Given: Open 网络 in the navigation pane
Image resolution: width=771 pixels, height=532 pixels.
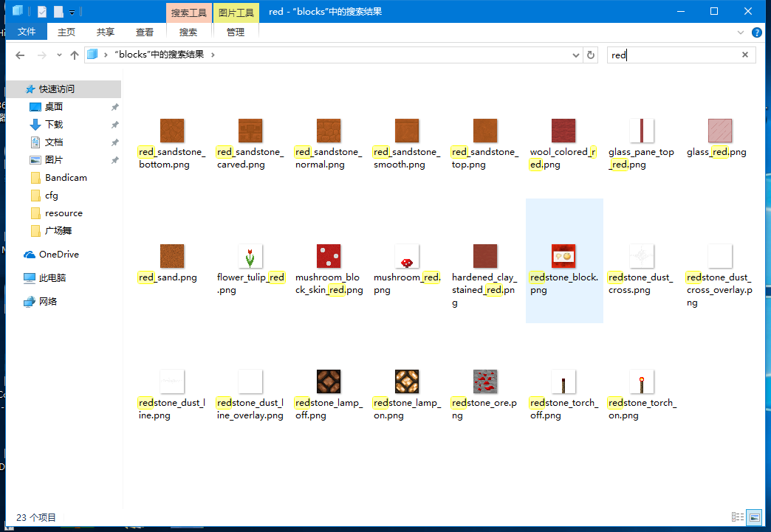Looking at the screenshot, I should point(48,302).
